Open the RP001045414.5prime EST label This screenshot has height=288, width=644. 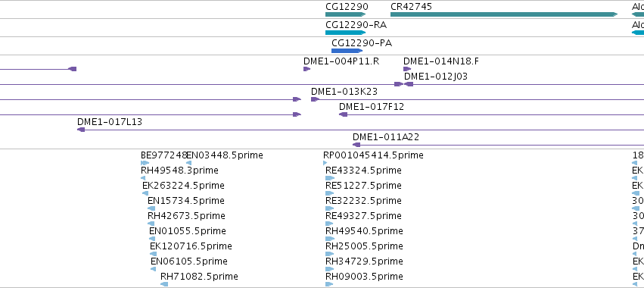373,155
